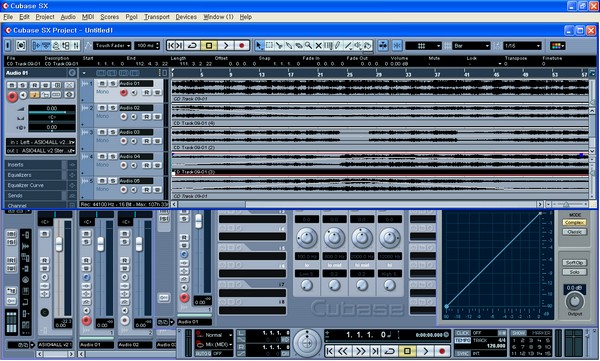Screen dimensions: 600x361
Task: Open the color palette dropdown
Action: click(558, 46)
